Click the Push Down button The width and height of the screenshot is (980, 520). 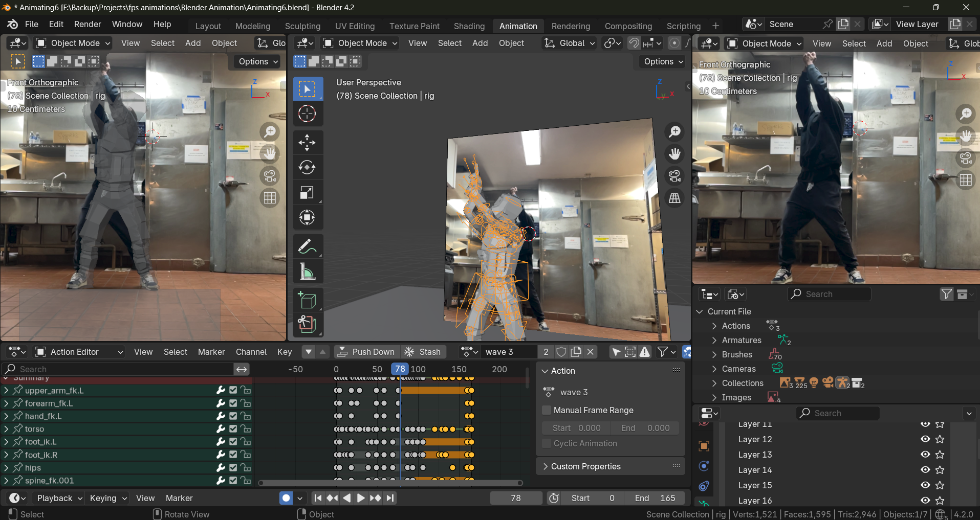click(x=366, y=352)
